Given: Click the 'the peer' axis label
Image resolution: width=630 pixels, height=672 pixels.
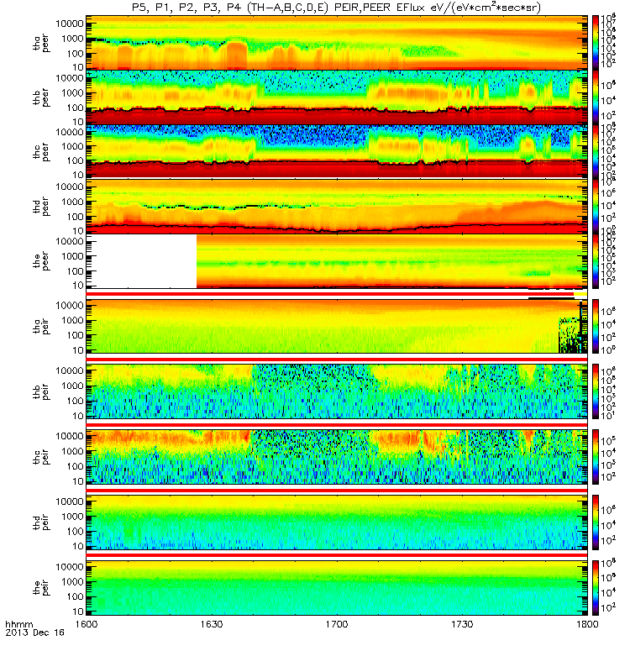Looking at the screenshot, I should (x=41, y=261).
